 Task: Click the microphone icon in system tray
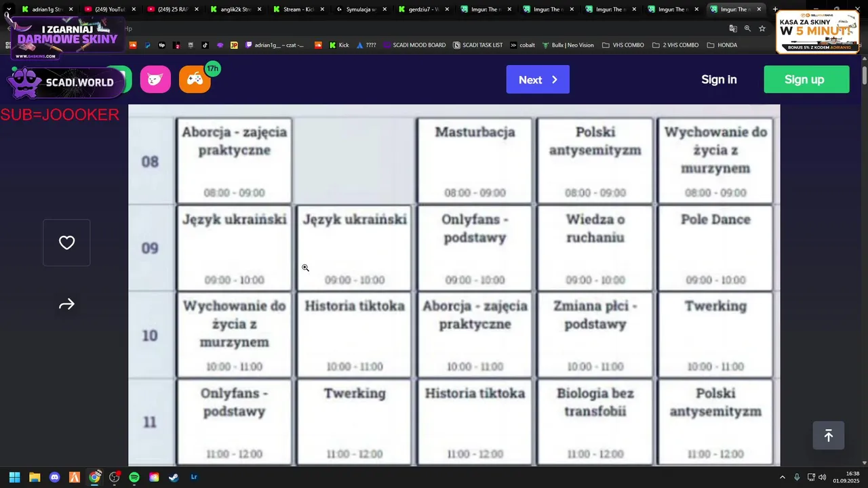[x=797, y=477]
